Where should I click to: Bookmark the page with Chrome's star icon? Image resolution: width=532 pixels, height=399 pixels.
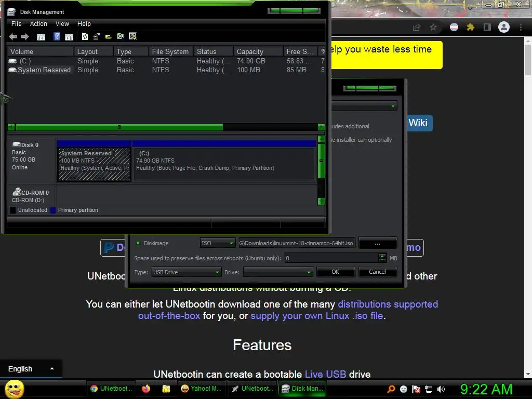(433, 27)
